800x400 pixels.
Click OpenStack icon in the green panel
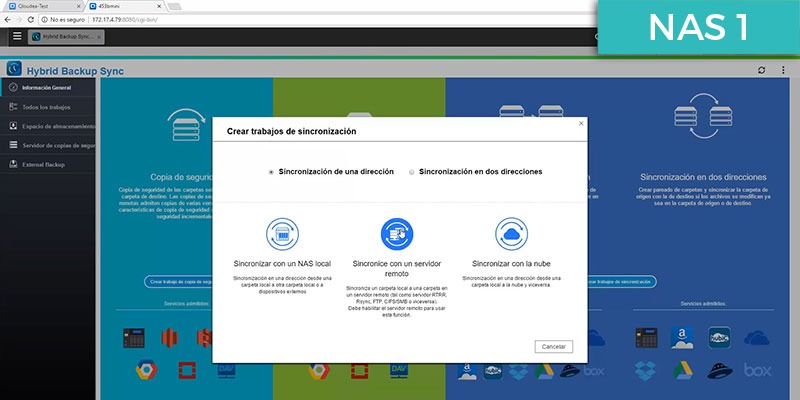[359, 371]
